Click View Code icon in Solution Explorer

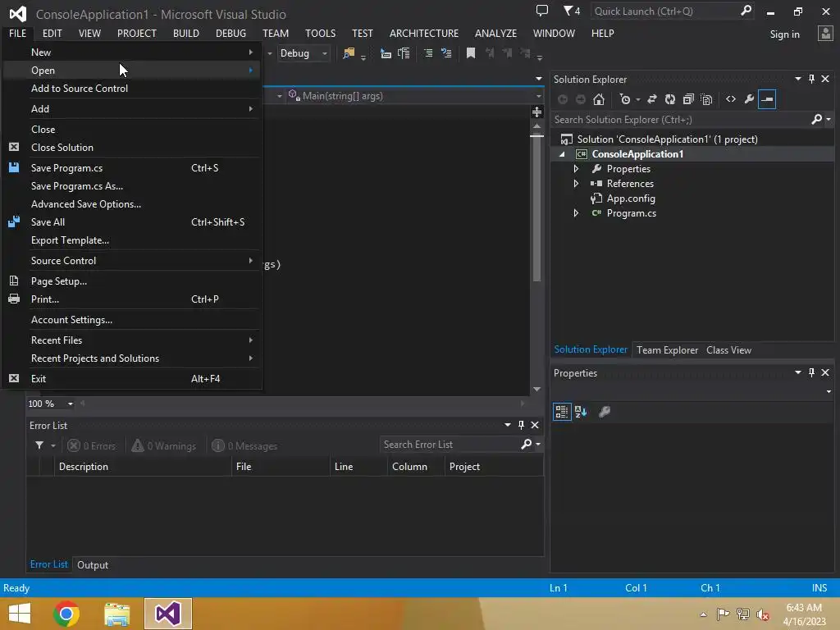731,99
